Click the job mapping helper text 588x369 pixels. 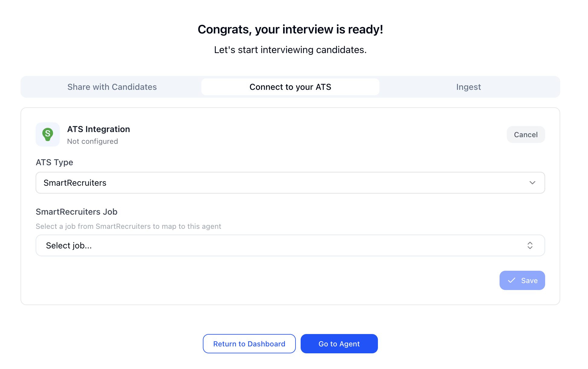point(129,226)
